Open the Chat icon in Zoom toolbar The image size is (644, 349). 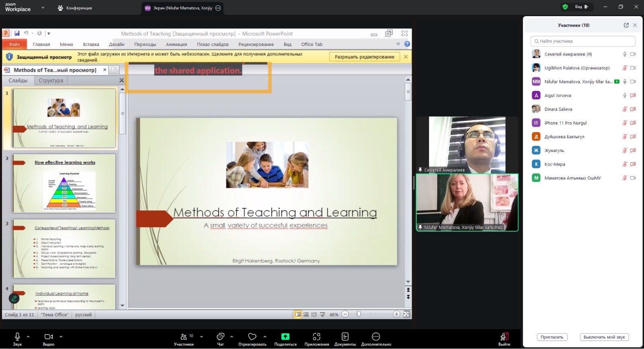point(220,337)
